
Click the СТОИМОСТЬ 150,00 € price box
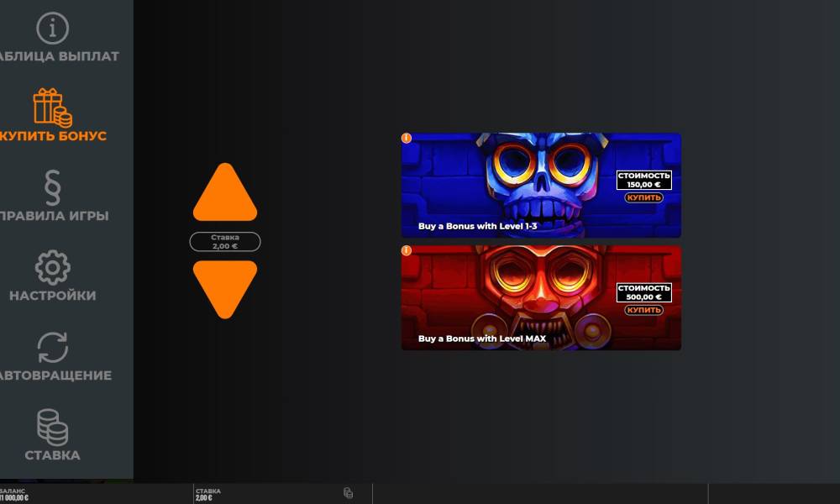644,180
